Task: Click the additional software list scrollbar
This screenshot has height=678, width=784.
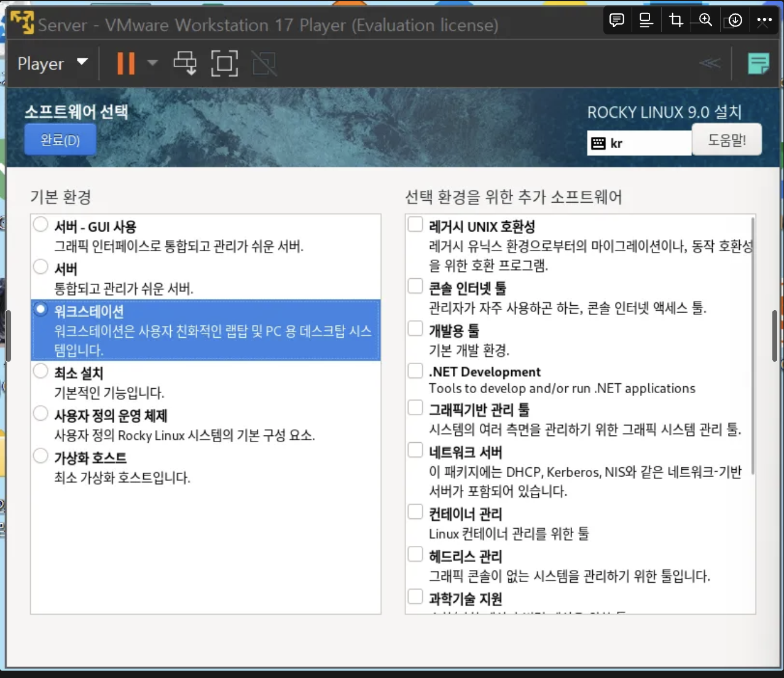Action: (753, 345)
